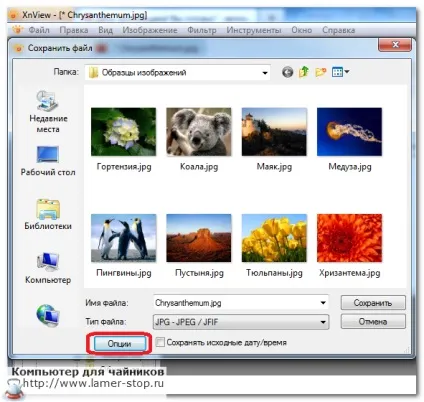Open the Опции settings button

[x=119, y=343]
